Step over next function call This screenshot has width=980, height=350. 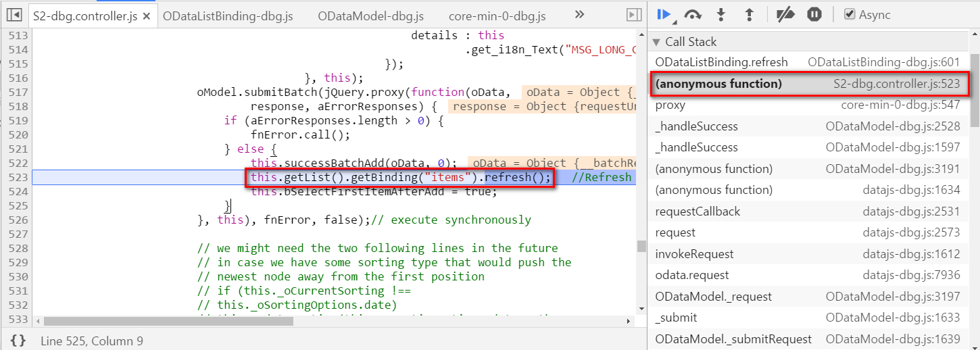point(693,14)
